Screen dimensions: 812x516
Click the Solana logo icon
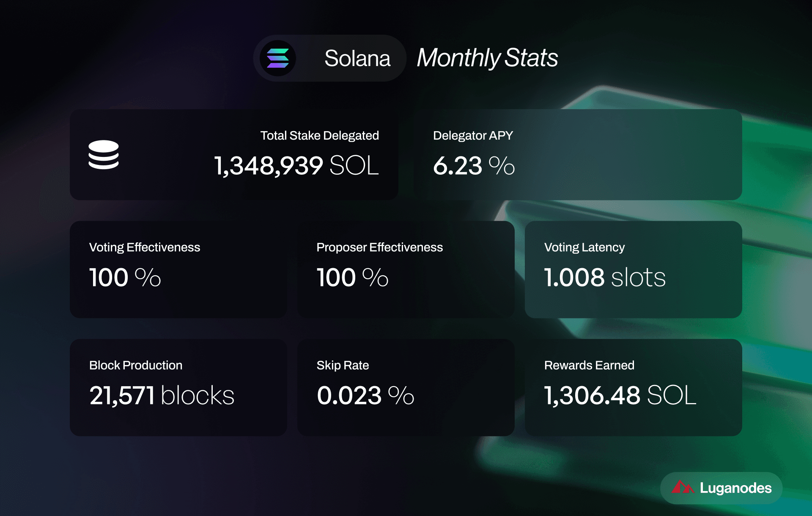click(x=277, y=58)
